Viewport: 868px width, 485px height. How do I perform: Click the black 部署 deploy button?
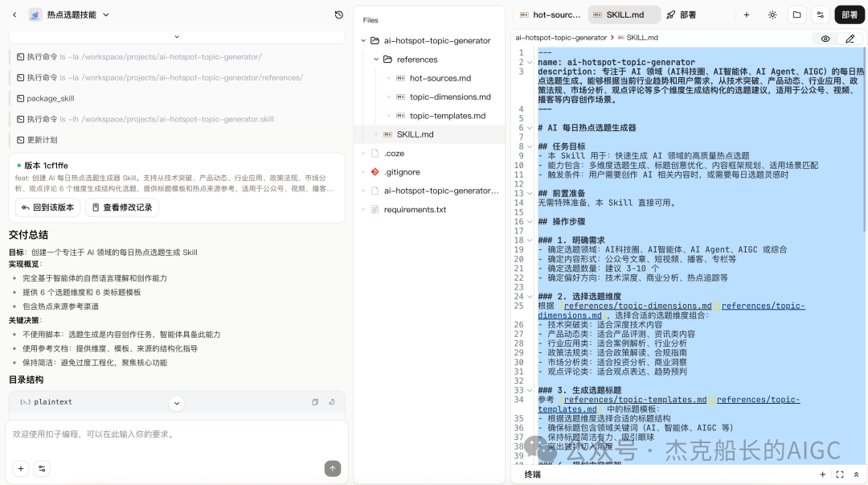click(850, 15)
